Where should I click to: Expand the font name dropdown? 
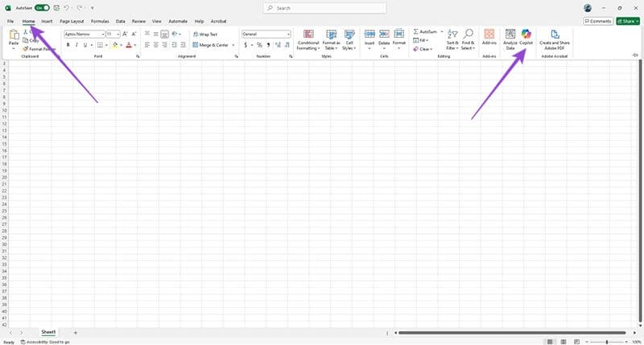point(102,35)
